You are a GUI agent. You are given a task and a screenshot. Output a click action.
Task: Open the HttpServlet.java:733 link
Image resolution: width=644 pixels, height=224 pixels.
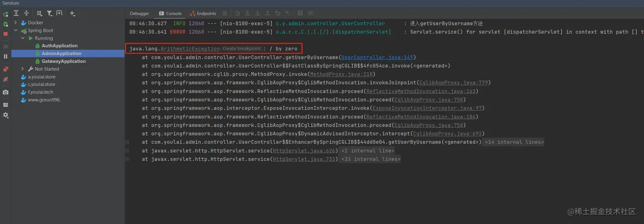(304, 159)
